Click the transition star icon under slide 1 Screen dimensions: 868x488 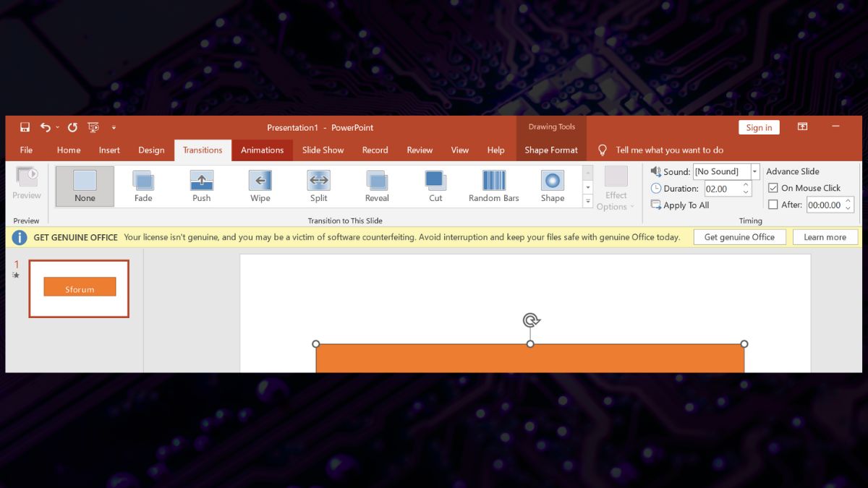click(17, 275)
